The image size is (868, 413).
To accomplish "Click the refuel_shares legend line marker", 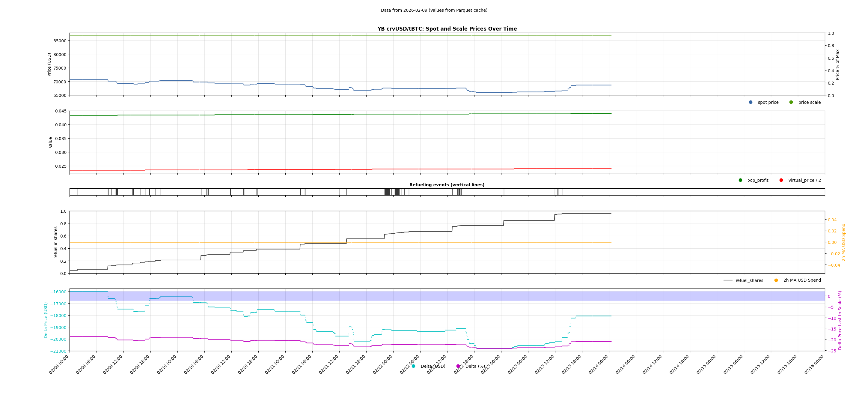I will [x=728, y=280].
